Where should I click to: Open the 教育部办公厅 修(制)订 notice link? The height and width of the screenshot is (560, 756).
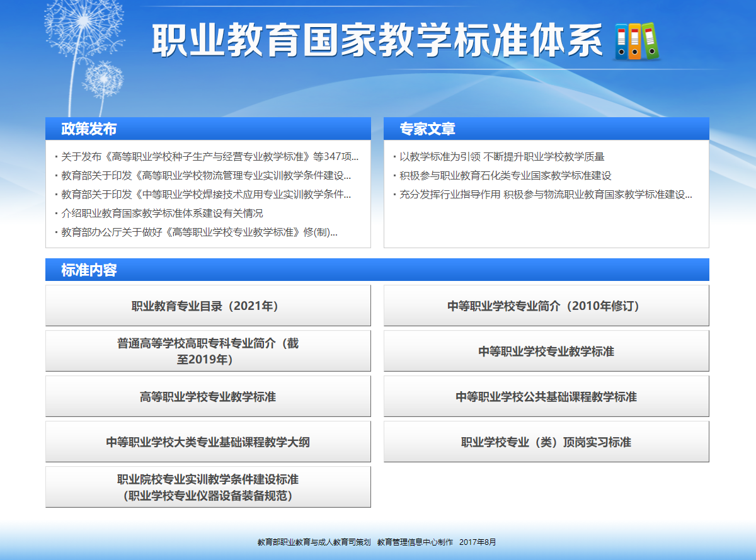pyautogui.click(x=199, y=232)
